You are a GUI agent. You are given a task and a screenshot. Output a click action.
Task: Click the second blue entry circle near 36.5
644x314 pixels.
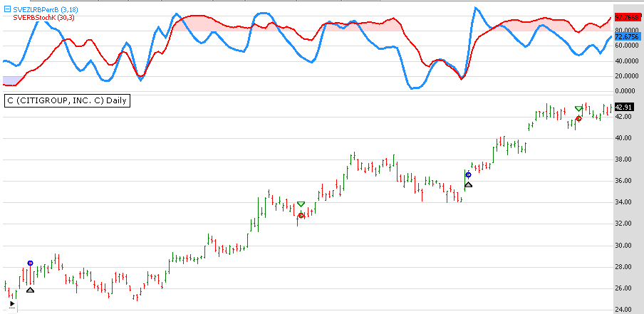pos(468,174)
